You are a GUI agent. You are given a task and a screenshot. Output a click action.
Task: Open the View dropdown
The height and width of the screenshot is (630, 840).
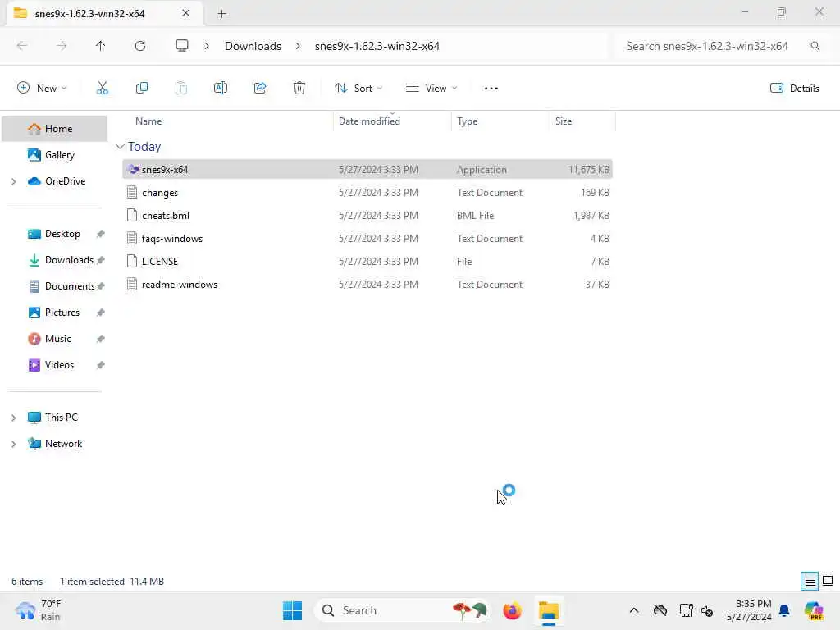click(431, 89)
